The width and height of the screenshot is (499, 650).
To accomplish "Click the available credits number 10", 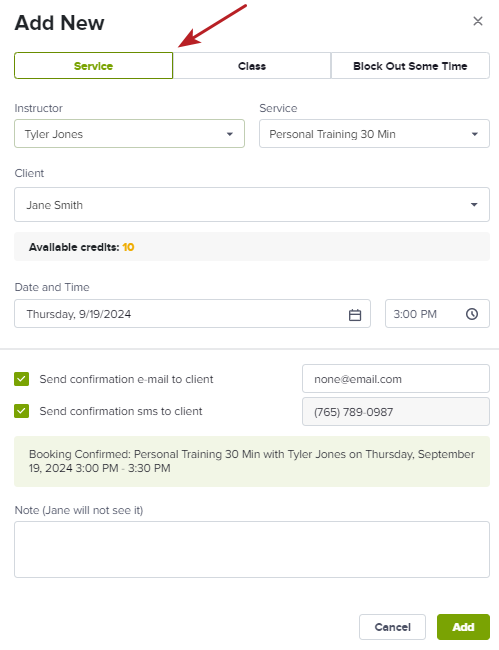I will (x=128, y=247).
